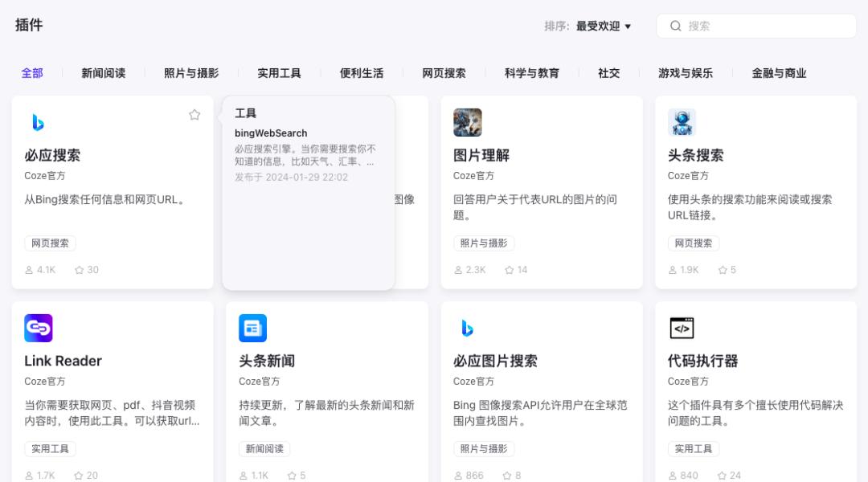Open the 图片理解 plugin title

click(x=481, y=156)
